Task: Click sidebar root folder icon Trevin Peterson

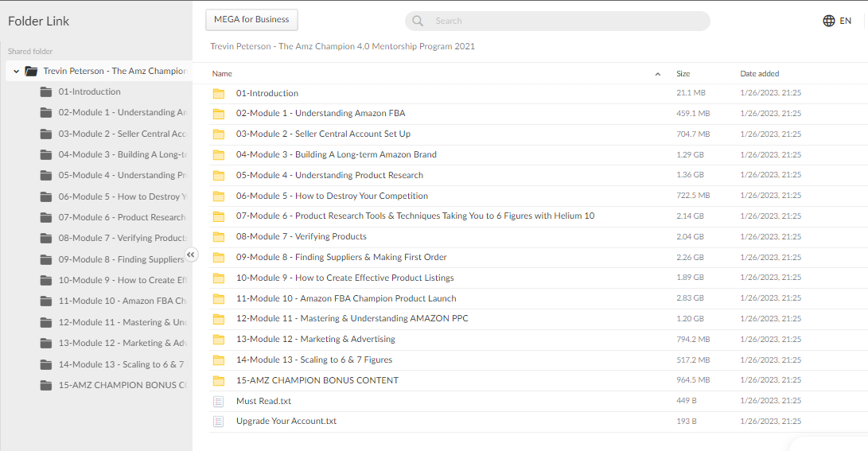Action: 32,71
